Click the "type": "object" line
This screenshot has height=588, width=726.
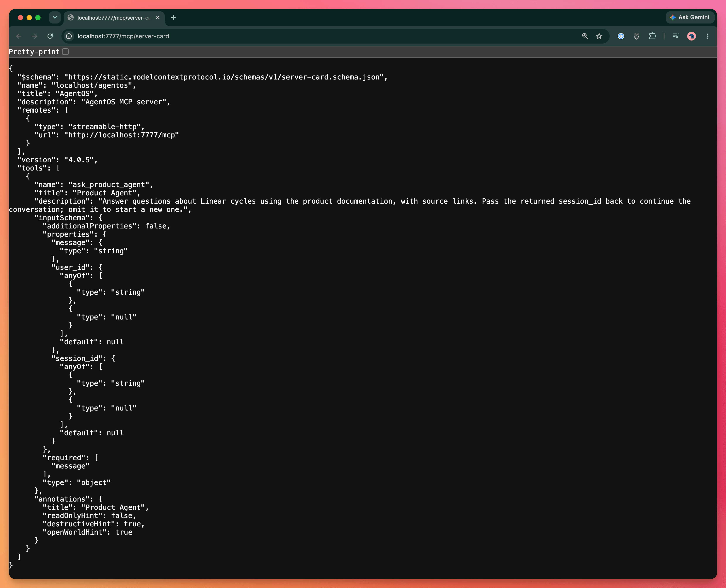coord(77,483)
